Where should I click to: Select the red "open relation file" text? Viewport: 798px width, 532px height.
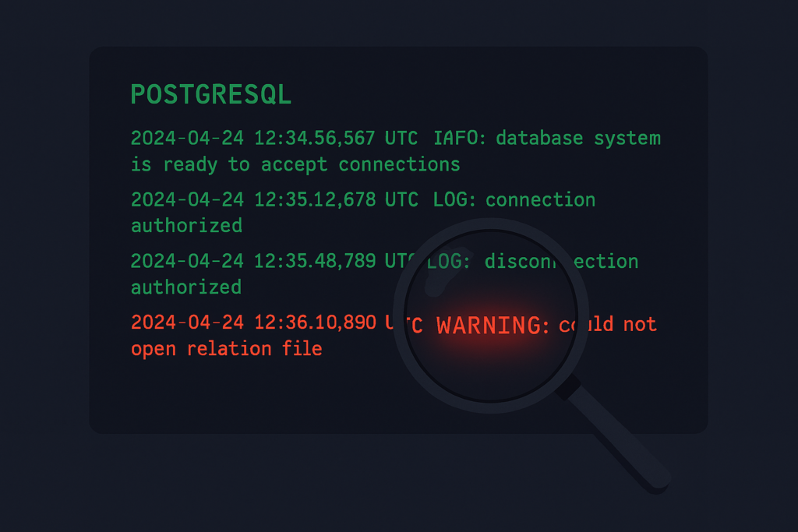point(227,348)
